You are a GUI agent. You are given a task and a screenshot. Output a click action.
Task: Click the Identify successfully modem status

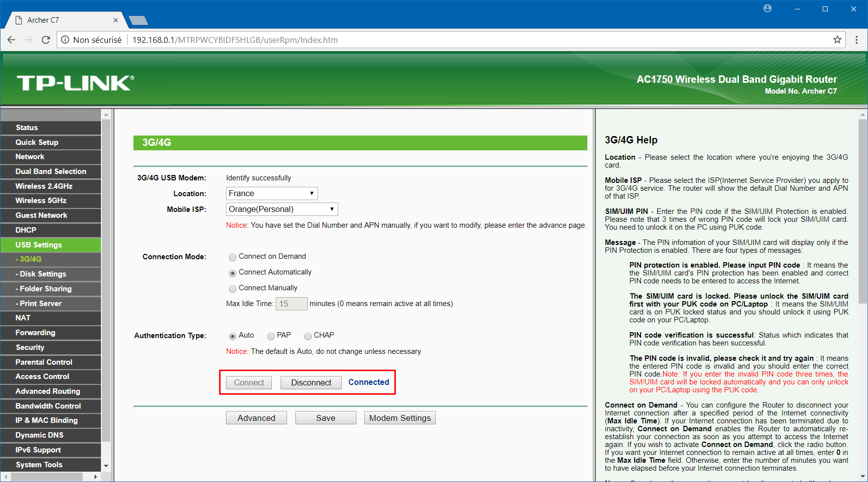click(258, 178)
